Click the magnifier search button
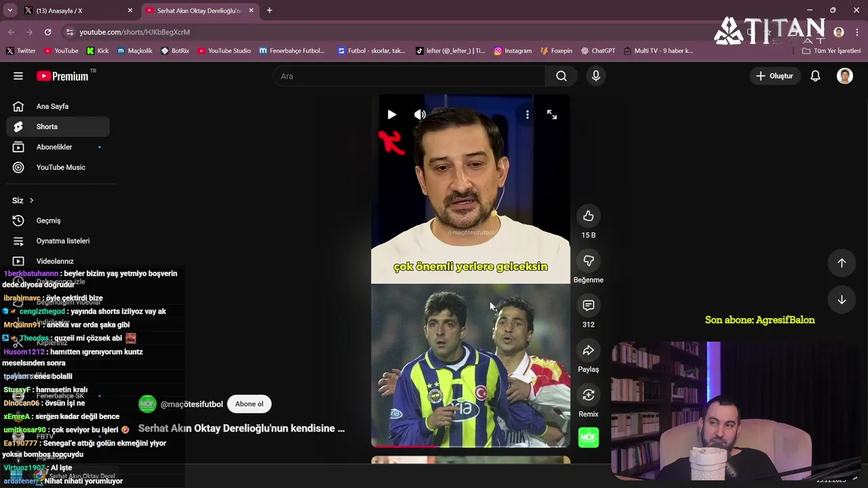Image resolution: width=868 pixels, height=488 pixels. (561, 76)
